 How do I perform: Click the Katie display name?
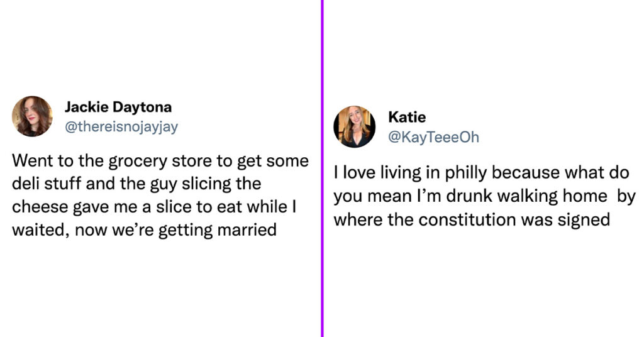(x=407, y=117)
